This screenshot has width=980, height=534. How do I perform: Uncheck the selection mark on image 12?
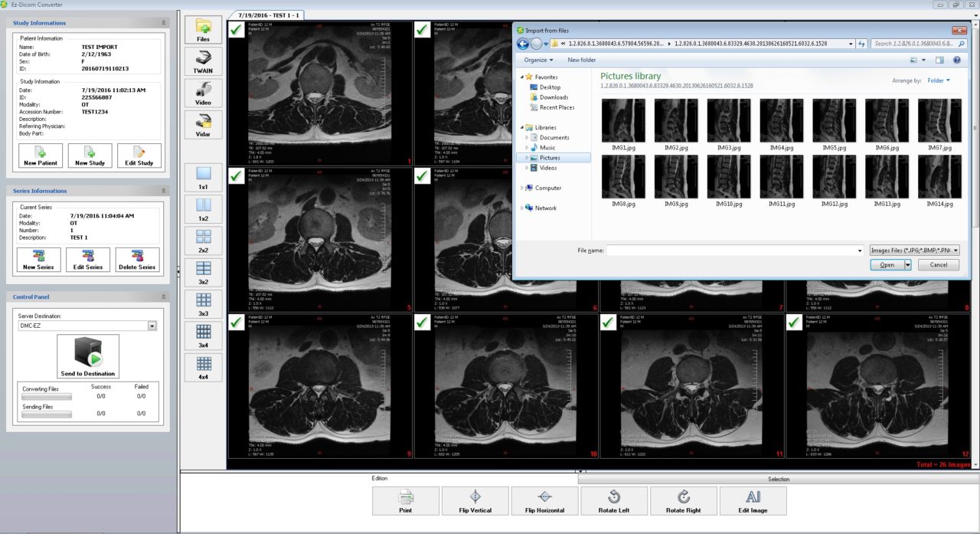(793, 323)
